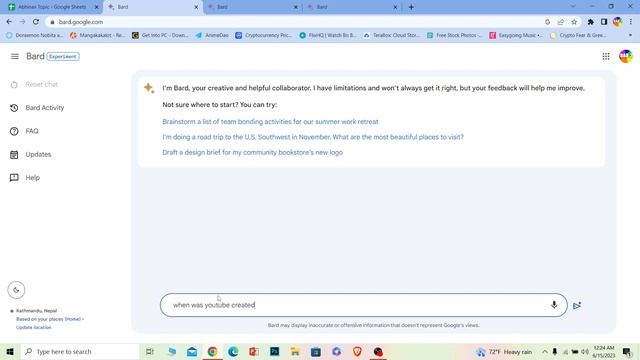Open the volume control in system tray

pyautogui.click(x=585, y=352)
